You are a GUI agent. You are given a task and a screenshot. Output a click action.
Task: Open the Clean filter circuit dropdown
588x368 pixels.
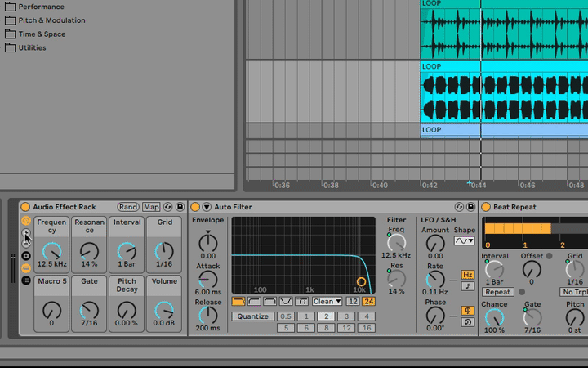tap(327, 302)
